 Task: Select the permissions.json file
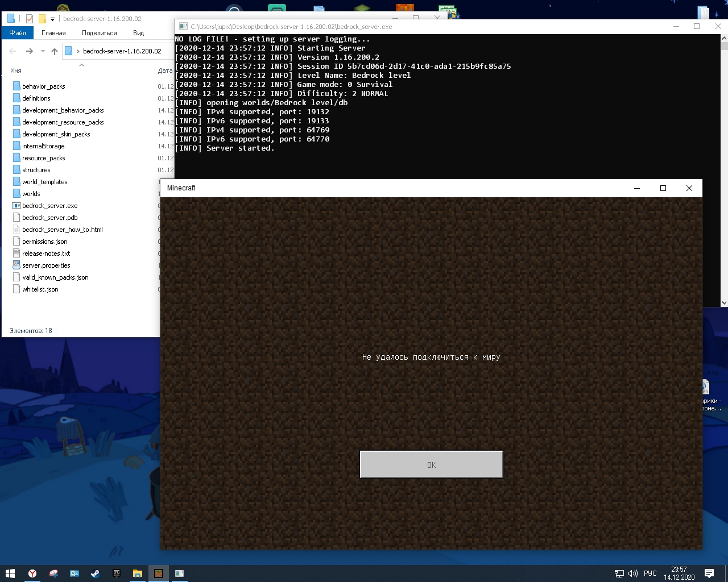click(x=45, y=242)
